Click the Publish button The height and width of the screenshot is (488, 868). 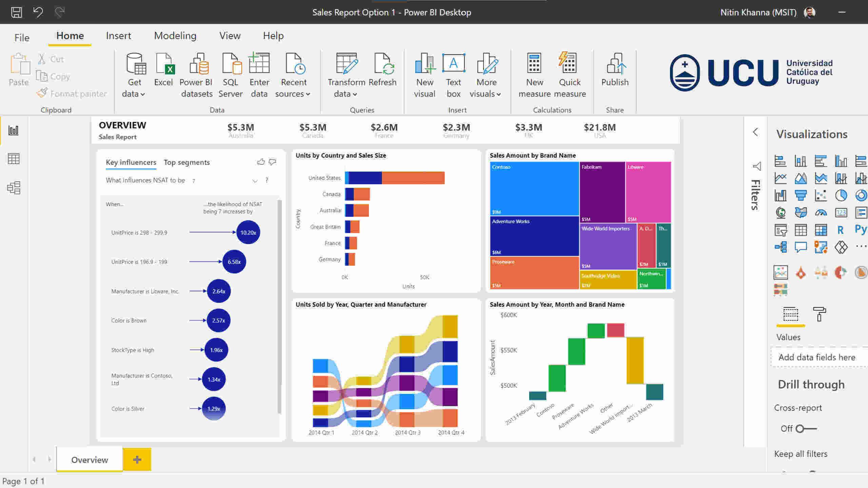tap(615, 69)
